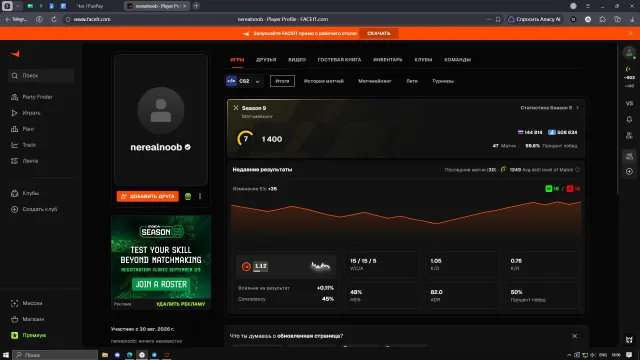
Task: Switch to the Гостевая книга tab
Action: [339, 60]
